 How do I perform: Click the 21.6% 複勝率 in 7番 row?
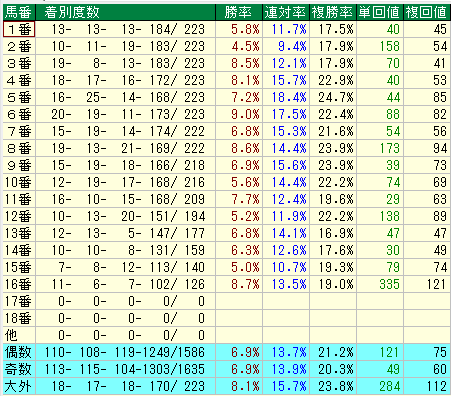[333, 131]
